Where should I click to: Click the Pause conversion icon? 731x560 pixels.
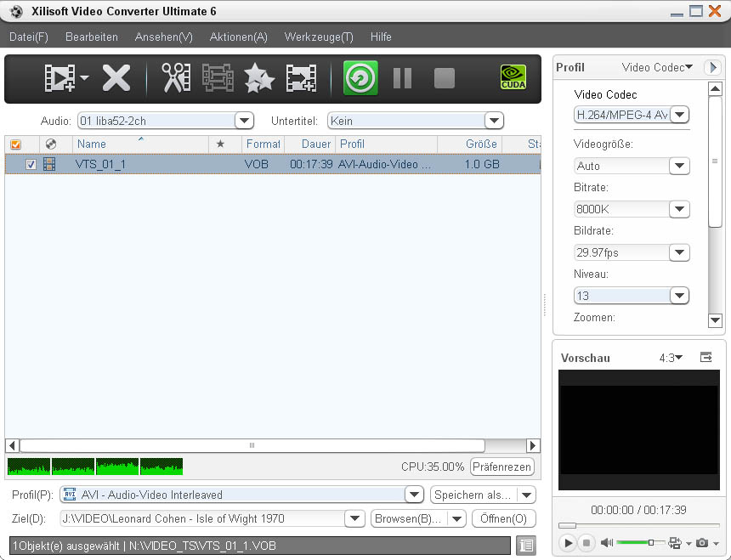tap(402, 78)
